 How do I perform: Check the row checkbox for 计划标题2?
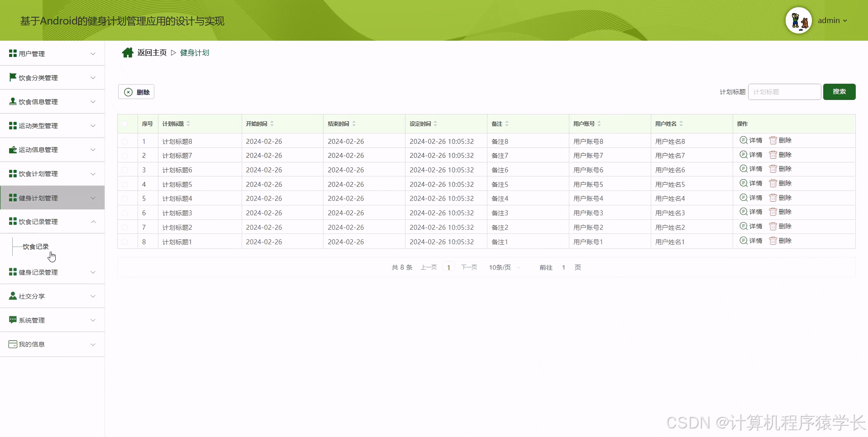125,228
